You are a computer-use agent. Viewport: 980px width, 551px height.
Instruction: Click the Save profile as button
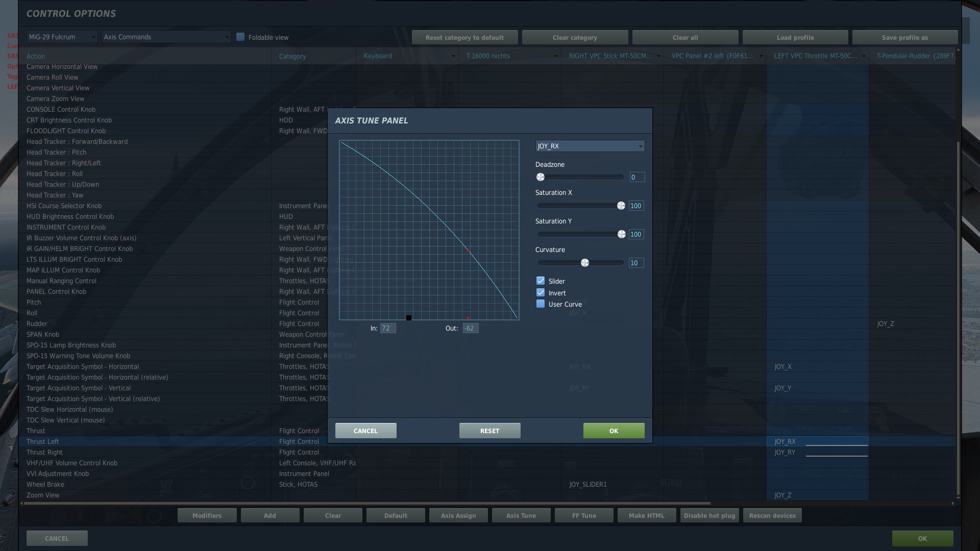click(x=904, y=38)
